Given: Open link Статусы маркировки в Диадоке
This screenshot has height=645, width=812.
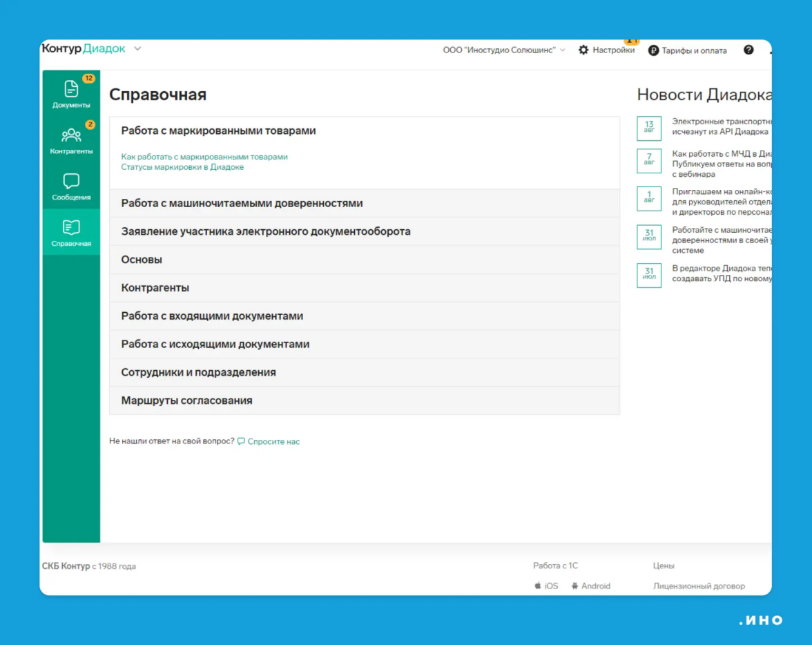Looking at the screenshot, I should click(x=182, y=167).
